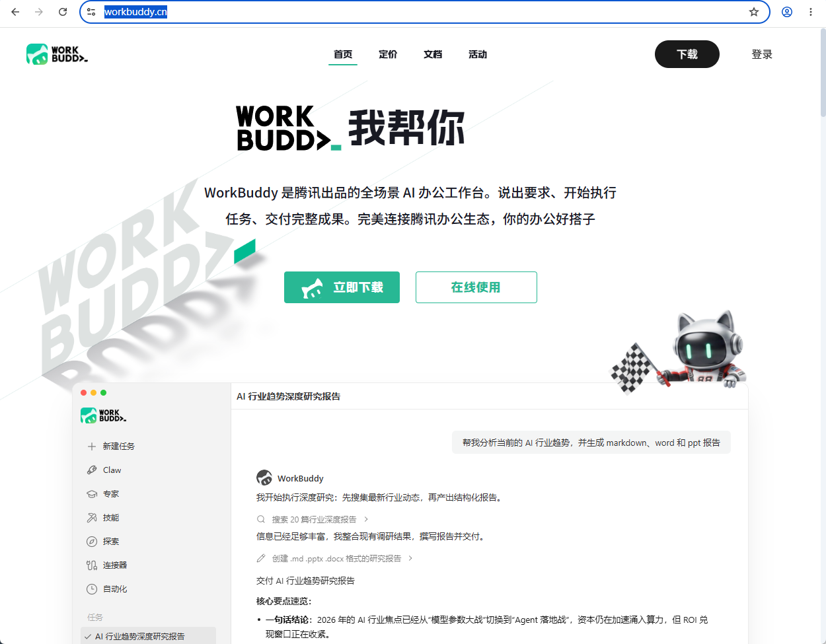The width and height of the screenshot is (826, 644).
Task: Click the pencil icon beside 创建 .md .pptx .docx
Action: tap(261, 558)
